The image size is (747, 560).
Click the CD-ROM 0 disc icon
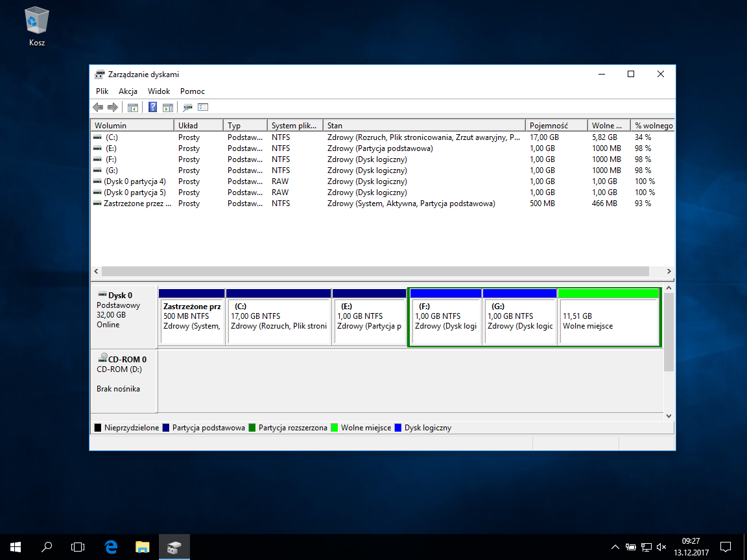click(102, 358)
